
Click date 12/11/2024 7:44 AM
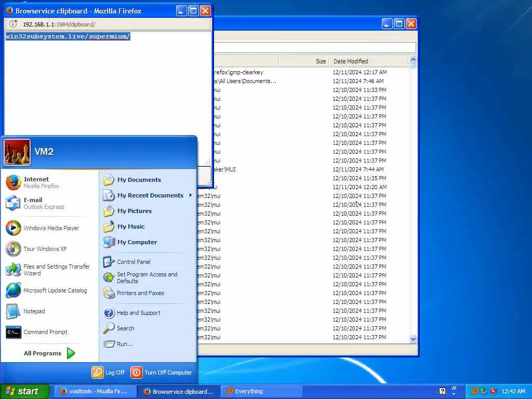coord(358,169)
